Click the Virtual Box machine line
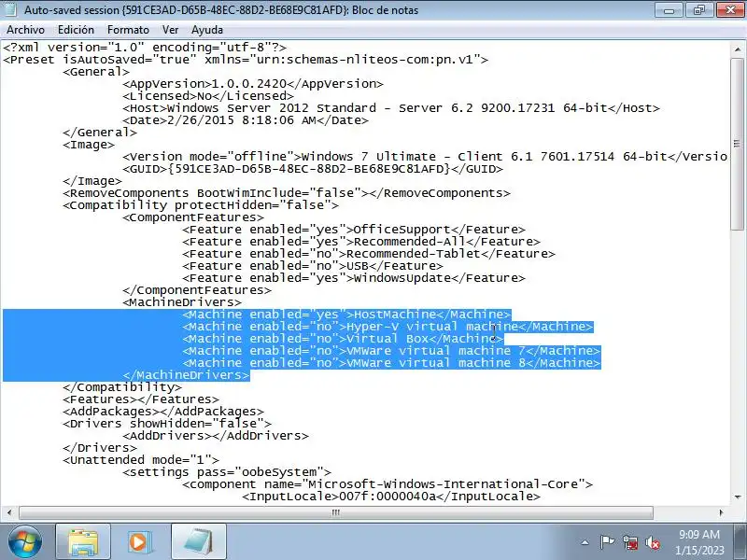Viewport: 747px width, 560px height. [343, 339]
